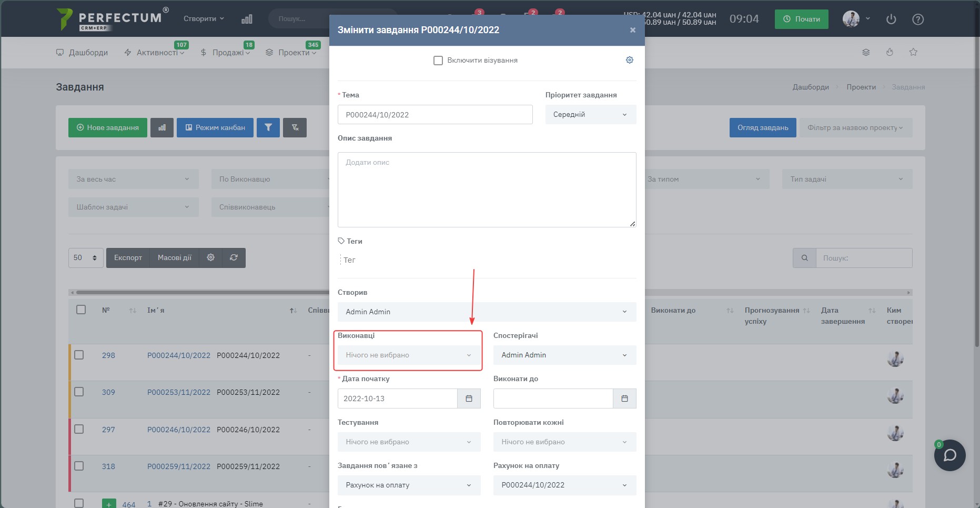Open table settings gear next to Масові дії
Viewport: 980px width, 508px height.
pyautogui.click(x=211, y=257)
